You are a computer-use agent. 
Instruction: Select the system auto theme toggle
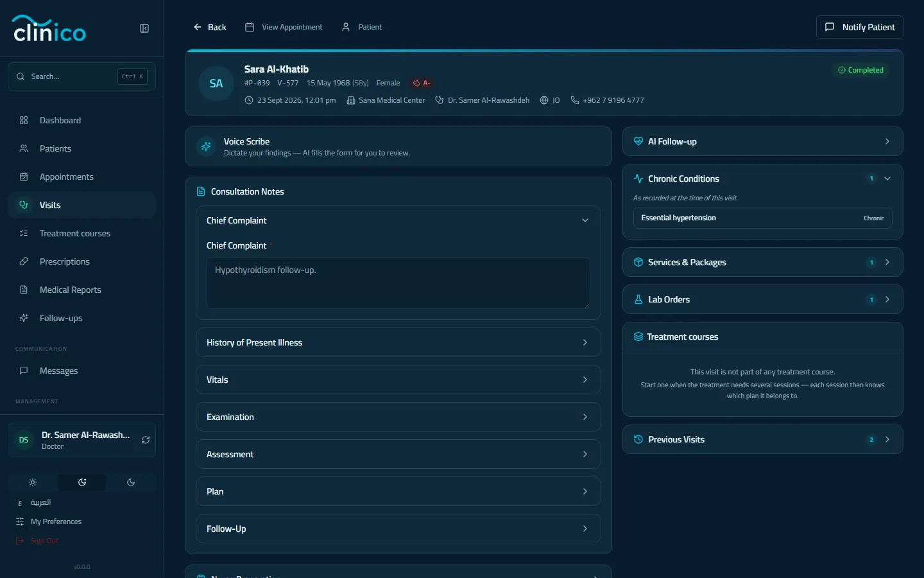82,482
